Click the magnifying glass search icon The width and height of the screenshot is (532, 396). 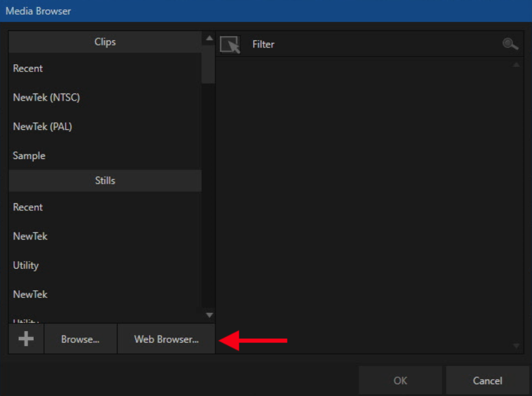pyautogui.click(x=510, y=44)
